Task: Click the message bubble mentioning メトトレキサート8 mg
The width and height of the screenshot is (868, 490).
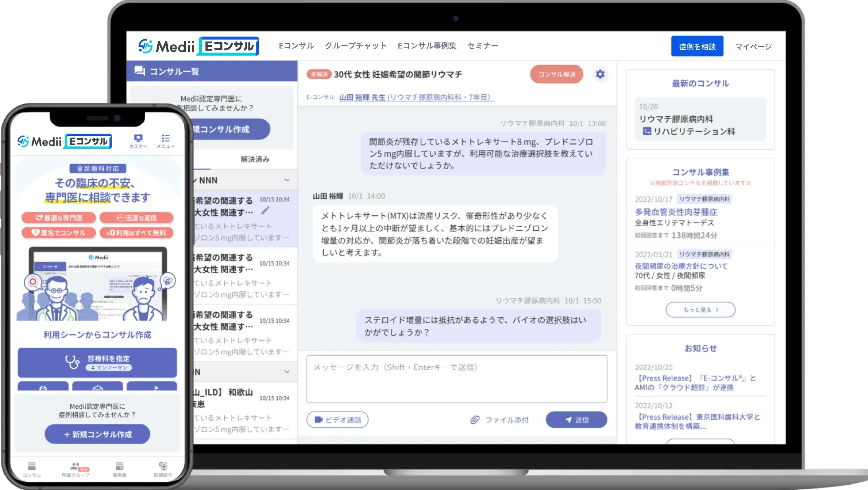Action: 483,154
